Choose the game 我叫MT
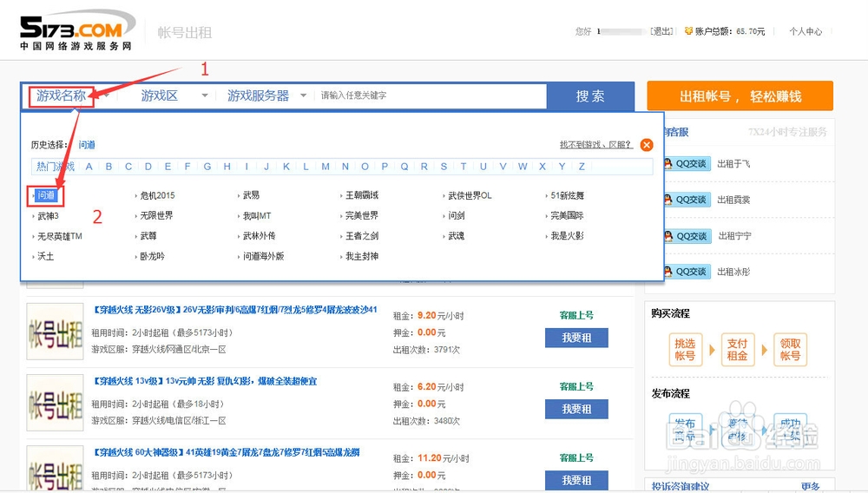 pyautogui.click(x=257, y=216)
